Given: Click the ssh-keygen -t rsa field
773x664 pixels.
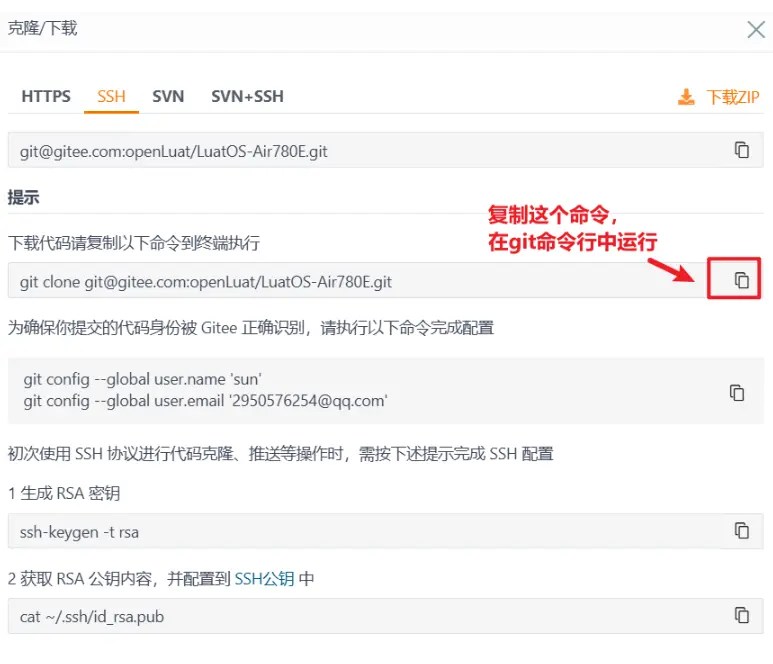Looking at the screenshot, I should (x=386, y=531).
